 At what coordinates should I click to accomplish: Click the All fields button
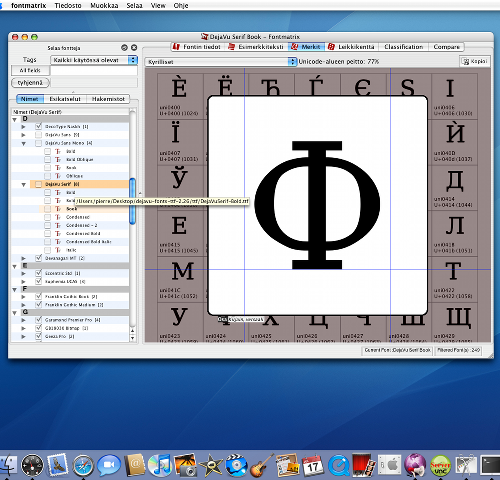[30, 70]
